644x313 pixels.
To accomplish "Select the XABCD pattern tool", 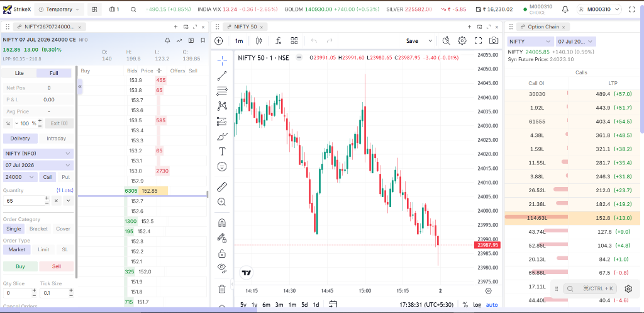I will [x=222, y=106].
